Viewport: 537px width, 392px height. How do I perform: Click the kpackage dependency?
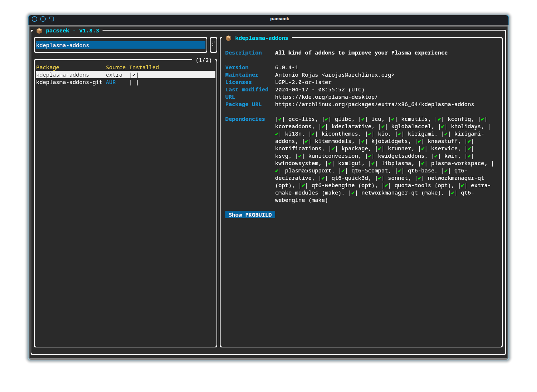(x=354, y=148)
